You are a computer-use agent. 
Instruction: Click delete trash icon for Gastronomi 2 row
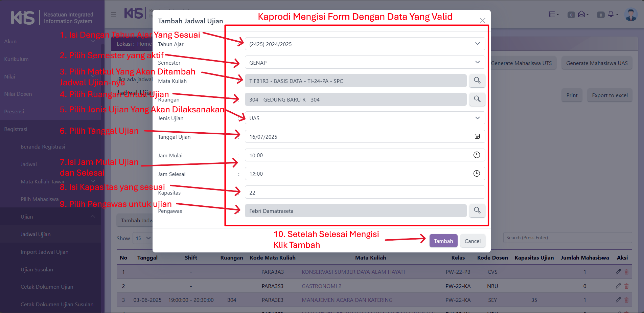tap(626, 286)
